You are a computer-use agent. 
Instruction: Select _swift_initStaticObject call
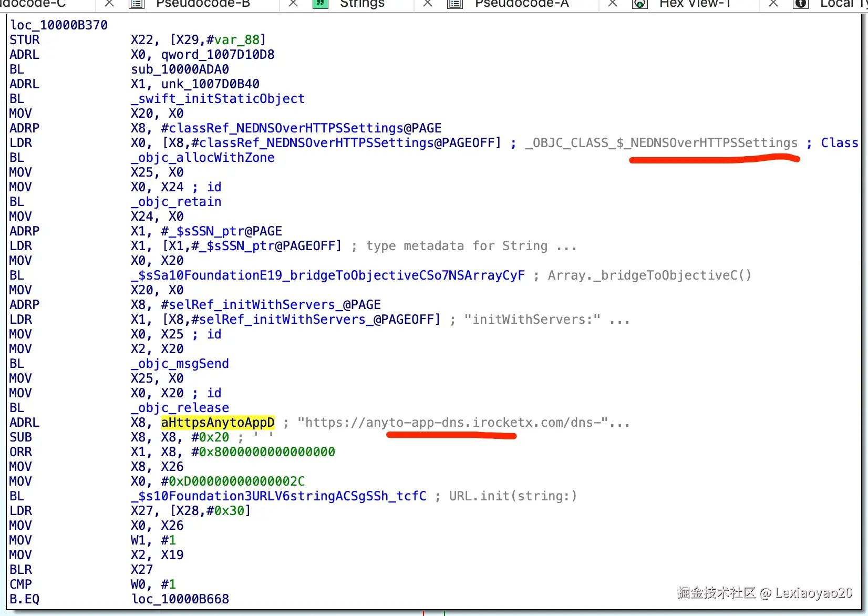[x=218, y=99]
